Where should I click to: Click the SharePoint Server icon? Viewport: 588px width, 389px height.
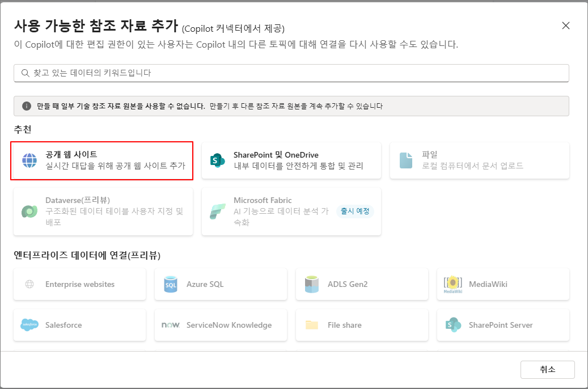coord(453,325)
